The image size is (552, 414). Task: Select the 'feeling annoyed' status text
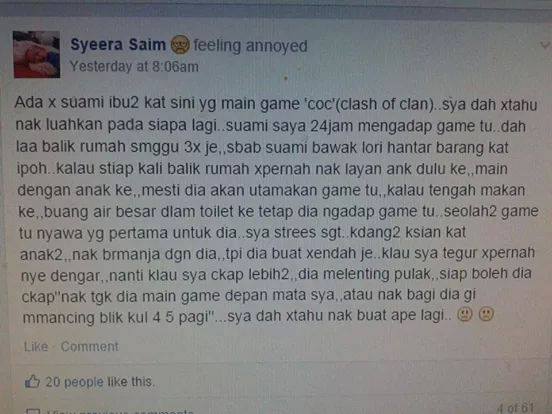(251, 46)
